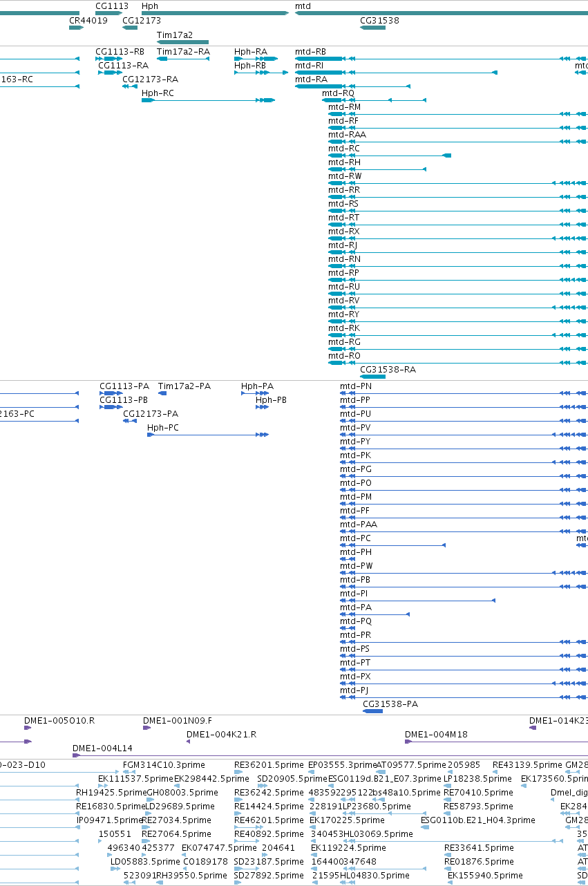Viewport: 588px width, 886px height.
Task: Click the CG12173 gene label
Action: [142, 21]
